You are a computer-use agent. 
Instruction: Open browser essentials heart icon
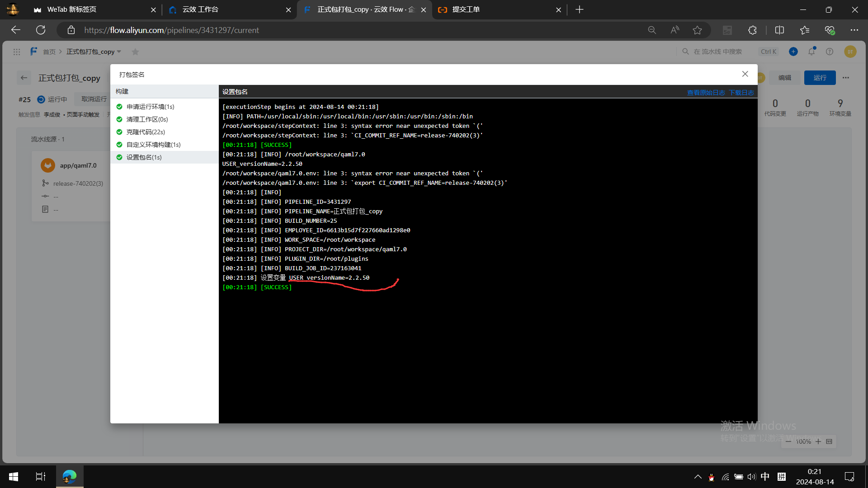tap(830, 30)
